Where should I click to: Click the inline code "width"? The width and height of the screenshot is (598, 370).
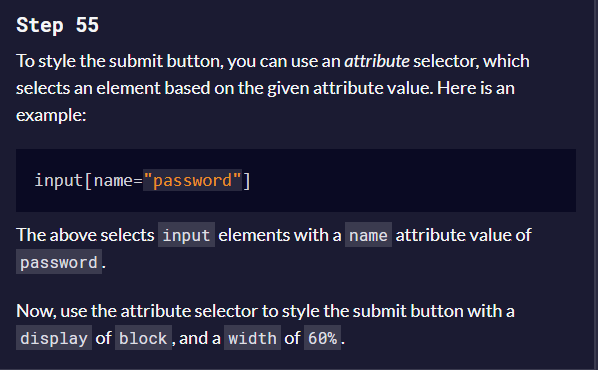point(252,338)
